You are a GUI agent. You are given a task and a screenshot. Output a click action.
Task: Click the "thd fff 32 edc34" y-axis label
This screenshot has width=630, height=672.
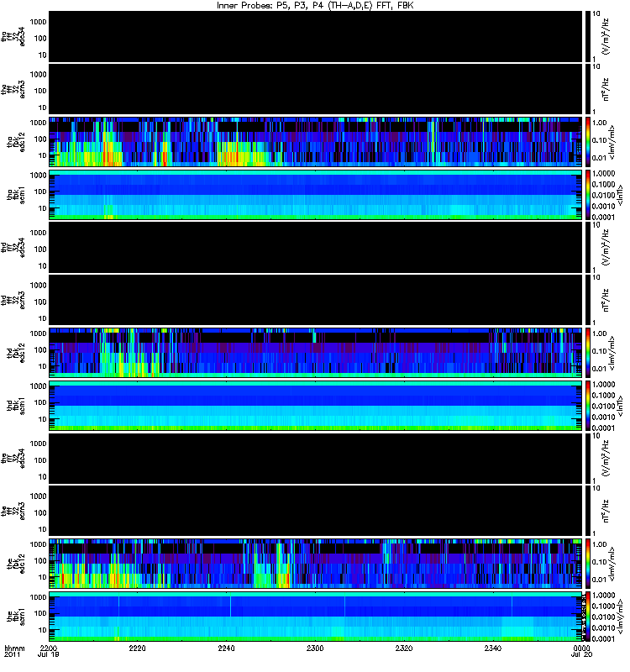point(13,248)
